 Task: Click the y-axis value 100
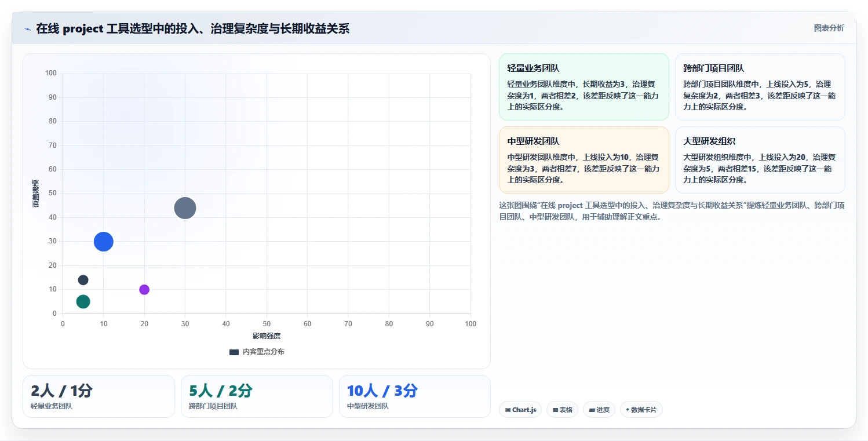pyautogui.click(x=51, y=73)
